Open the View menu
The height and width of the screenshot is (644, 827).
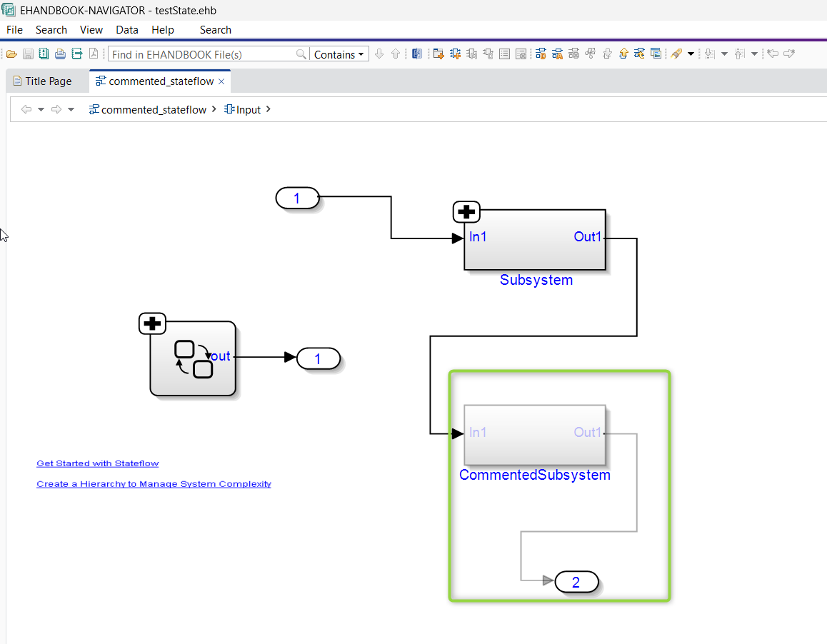(x=91, y=30)
